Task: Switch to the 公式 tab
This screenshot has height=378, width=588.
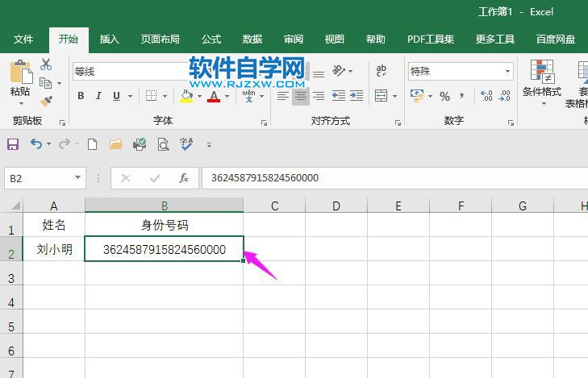Action: (x=211, y=39)
